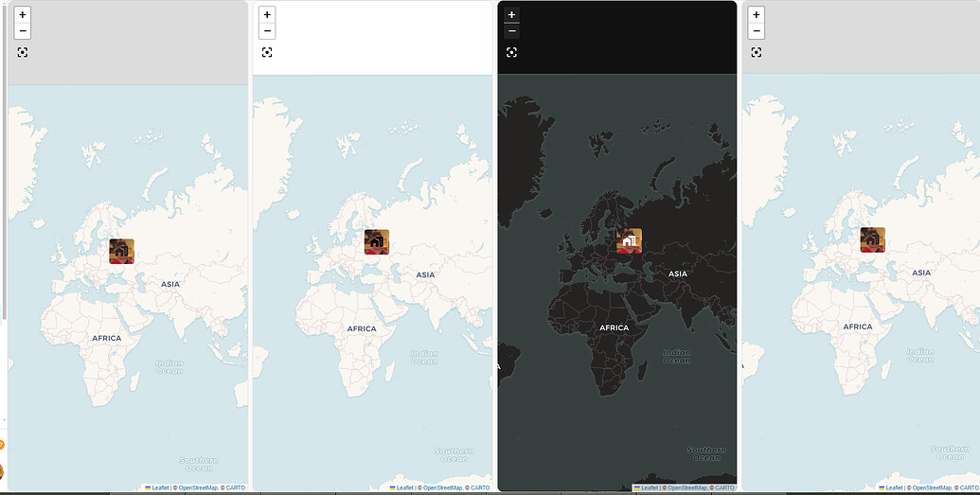The width and height of the screenshot is (980, 495).
Task: Click the recenter view icon on rightmost map
Action: coord(757,52)
